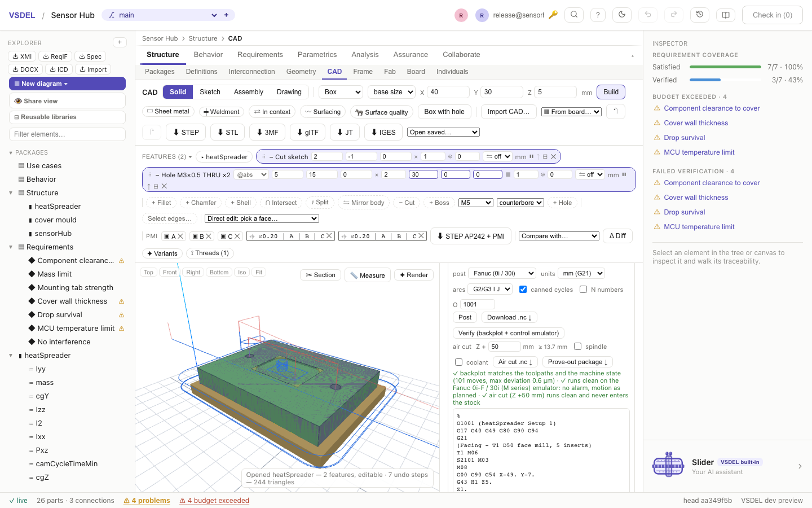Click the Verify backplot button
The image size is (812, 508).
(x=509, y=333)
